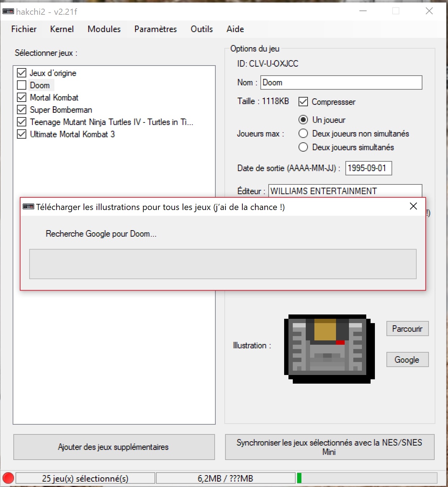Click the release date field 1995-09-01
Screen dimensions: 448x487
(x=368, y=168)
